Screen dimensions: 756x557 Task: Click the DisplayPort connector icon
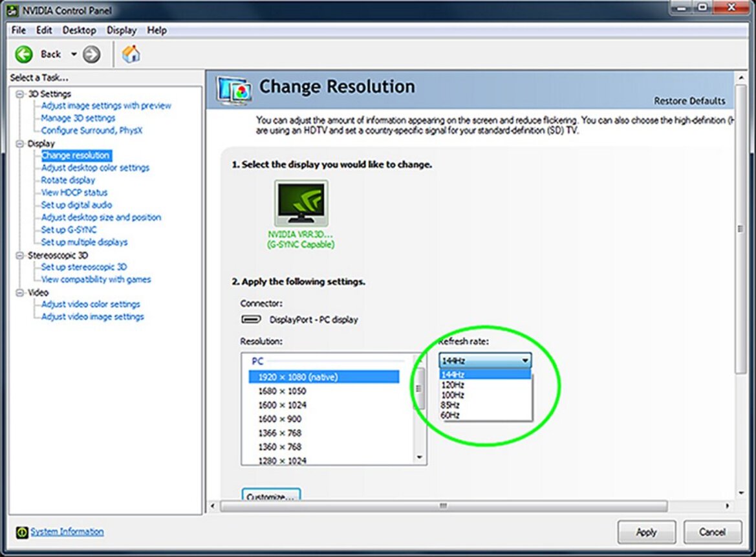coord(251,319)
